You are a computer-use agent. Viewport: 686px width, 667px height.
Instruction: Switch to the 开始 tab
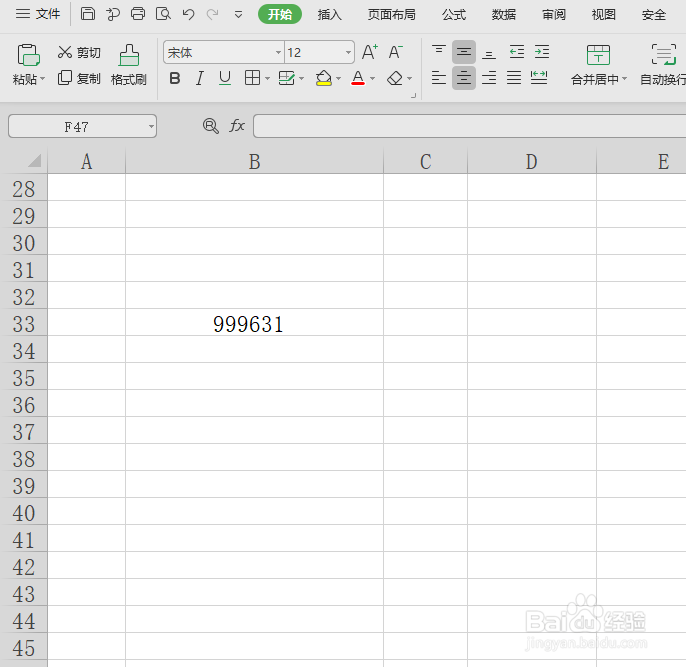coord(280,14)
